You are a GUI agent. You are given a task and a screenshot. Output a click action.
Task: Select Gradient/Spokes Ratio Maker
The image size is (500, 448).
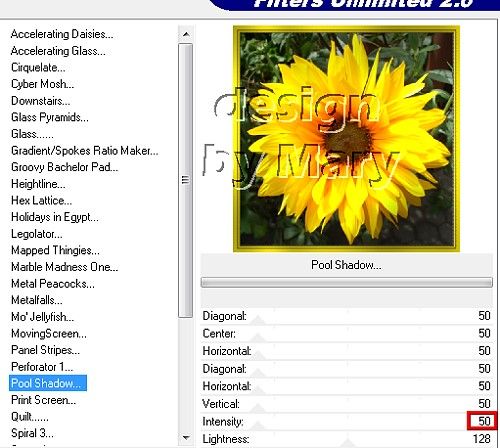tap(85, 151)
